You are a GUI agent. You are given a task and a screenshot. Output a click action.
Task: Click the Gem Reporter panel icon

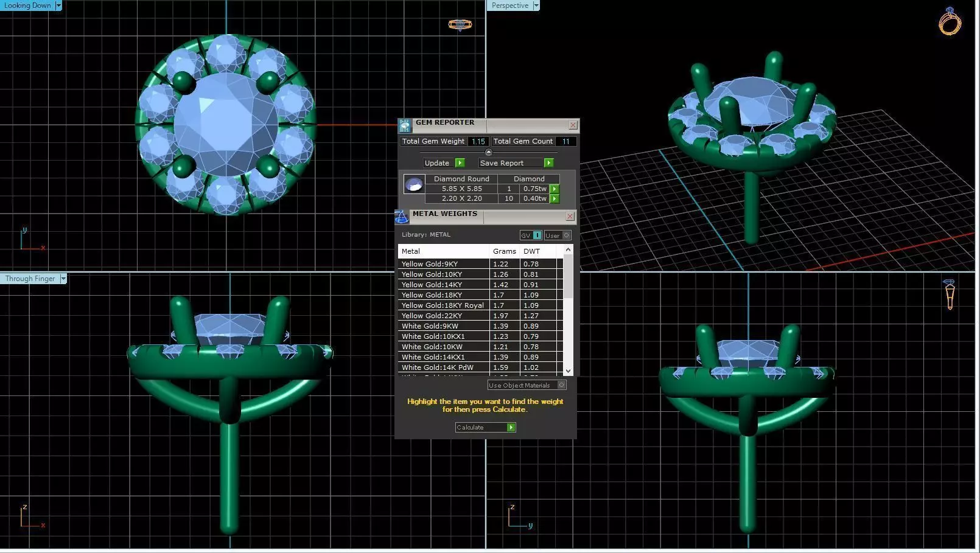pyautogui.click(x=405, y=126)
